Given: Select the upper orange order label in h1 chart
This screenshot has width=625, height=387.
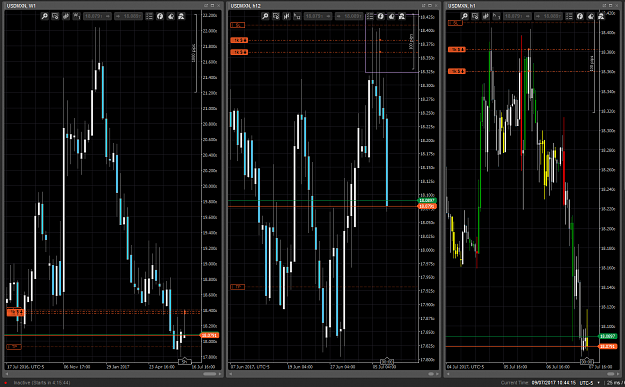Looking at the screenshot, I should click(x=457, y=49).
